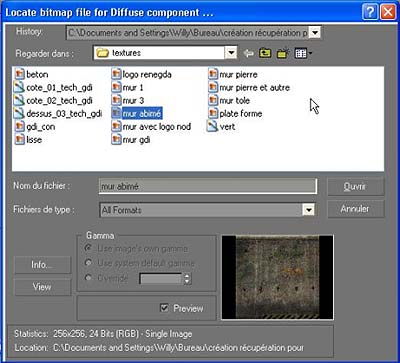Click the mur gdi file icon
Image resolution: width=400 pixels, height=363 pixels.
click(x=116, y=140)
